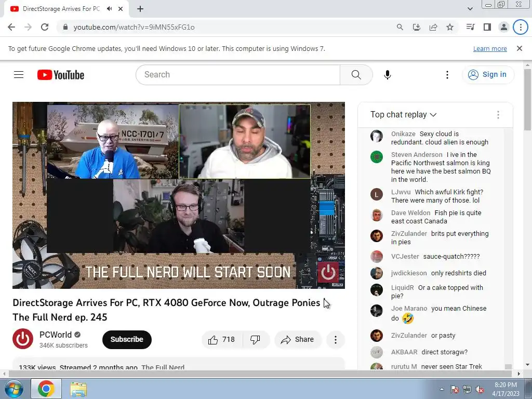532x399 pixels.
Task: Open more actions menu beside Share
Action: 336,340
